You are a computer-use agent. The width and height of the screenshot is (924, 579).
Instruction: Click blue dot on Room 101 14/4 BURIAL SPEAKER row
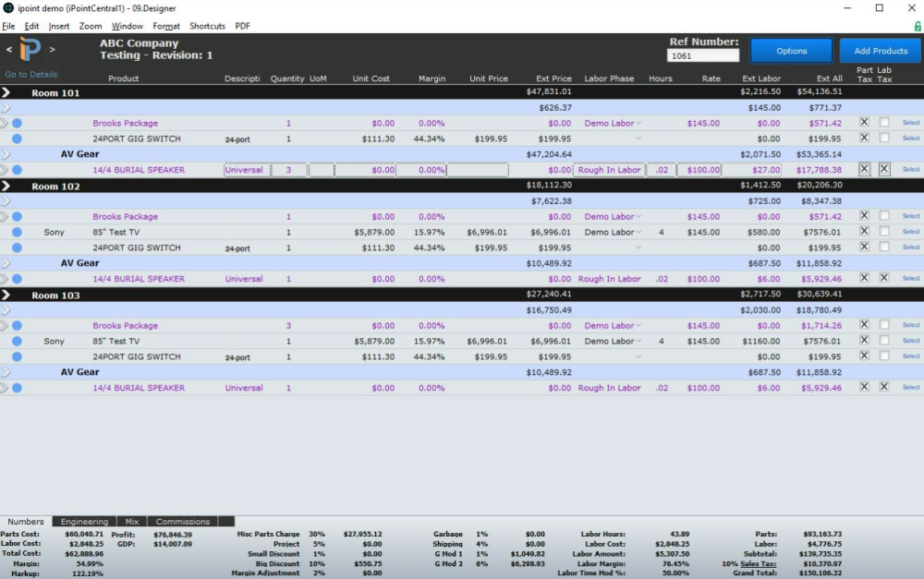pyautogui.click(x=17, y=170)
